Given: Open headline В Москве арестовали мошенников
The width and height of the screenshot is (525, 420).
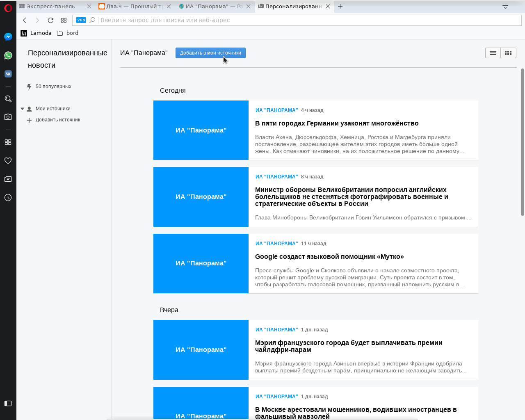Looking at the screenshot, I should 356,413.
